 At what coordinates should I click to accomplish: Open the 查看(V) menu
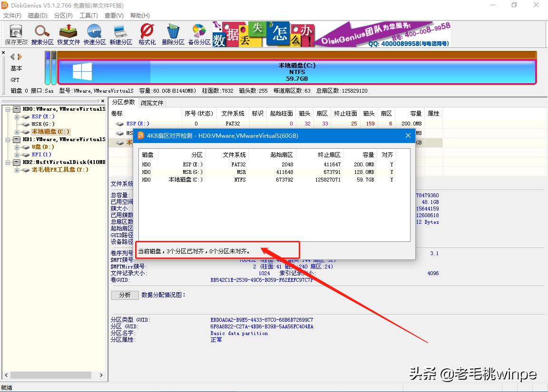tap(114, 16)
